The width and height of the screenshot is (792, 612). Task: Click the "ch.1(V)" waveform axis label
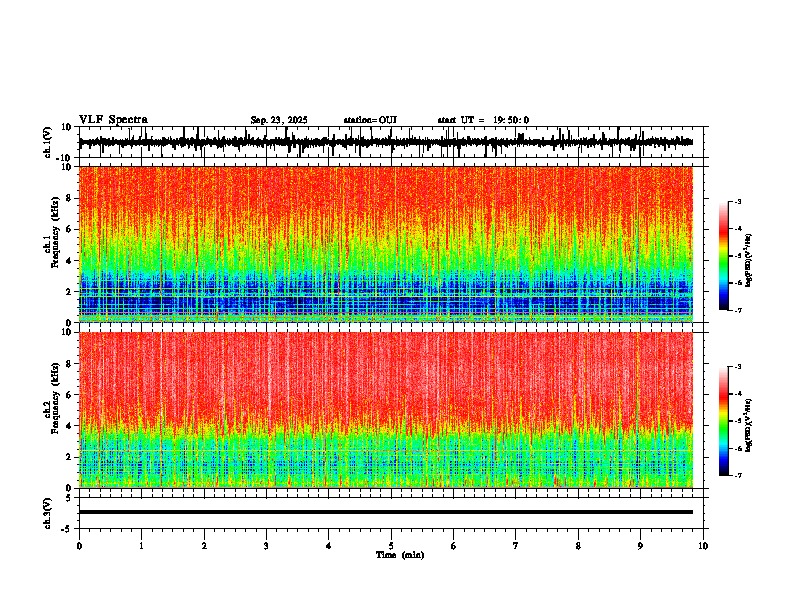point(48,142)
